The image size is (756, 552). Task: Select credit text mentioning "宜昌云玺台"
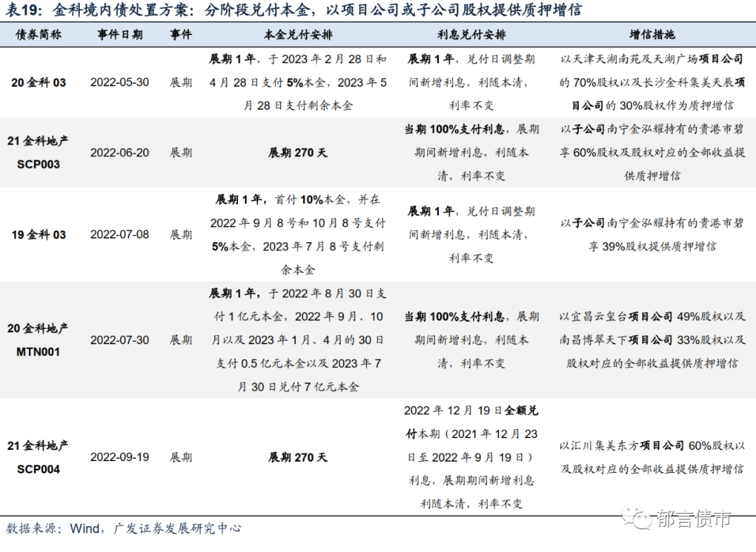(x=652, y=340)
